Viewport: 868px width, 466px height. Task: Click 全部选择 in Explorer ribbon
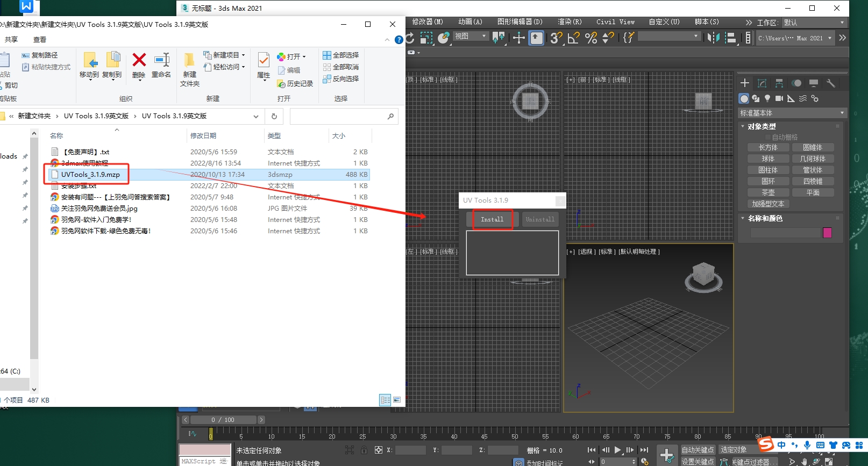[340, 55]
